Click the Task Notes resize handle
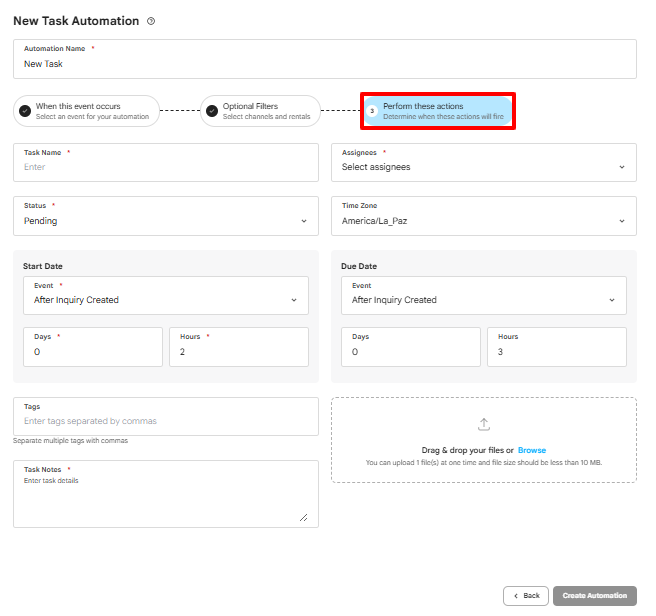The image size is (656, 616). (304, 518)
